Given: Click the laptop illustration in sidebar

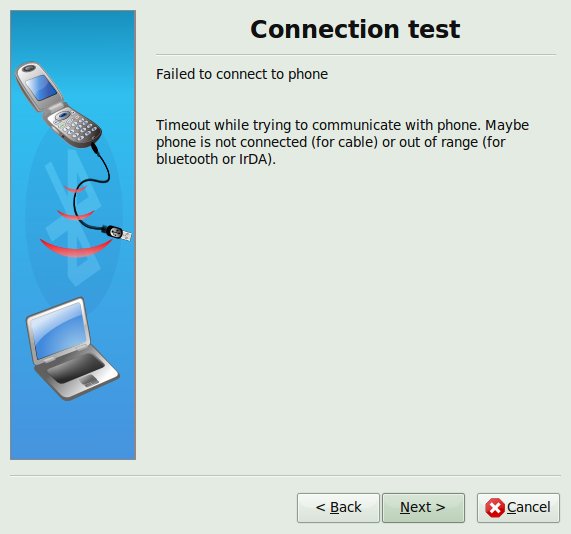Looking at the screenshot, I should (x=72, y=349).
